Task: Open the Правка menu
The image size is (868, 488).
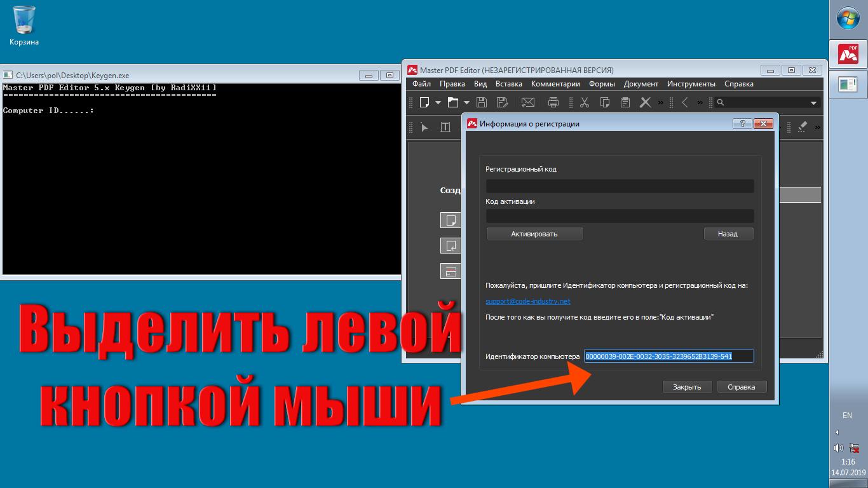Action: [452, 84]
